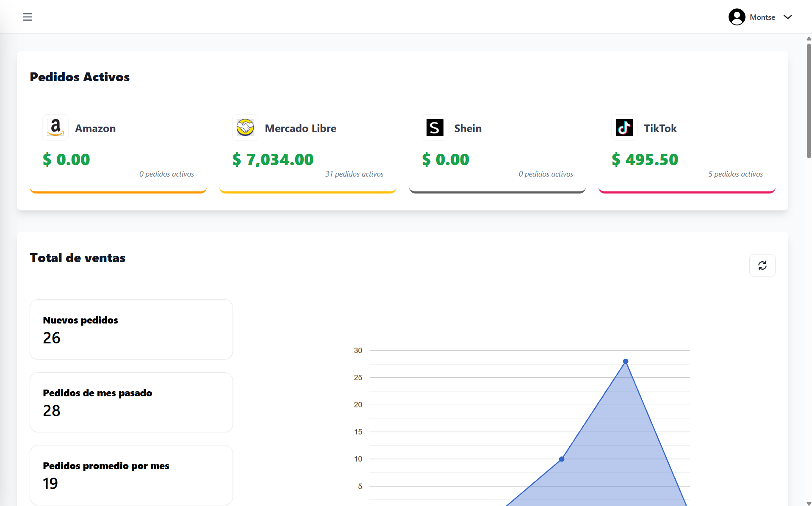Open the hamburger sidebar menu
812x506 pixels.
[x=28, y=17]
